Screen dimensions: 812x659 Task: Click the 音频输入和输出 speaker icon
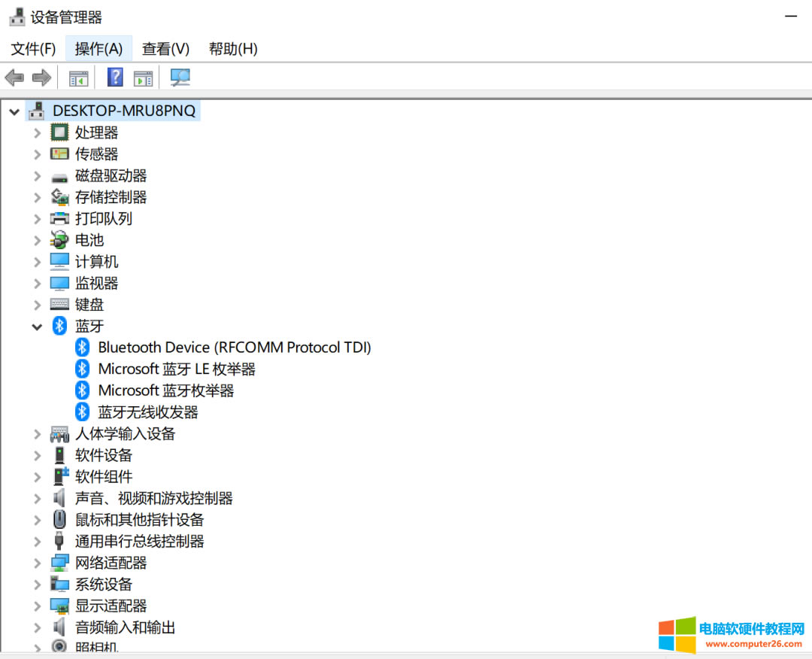(59, 627)
